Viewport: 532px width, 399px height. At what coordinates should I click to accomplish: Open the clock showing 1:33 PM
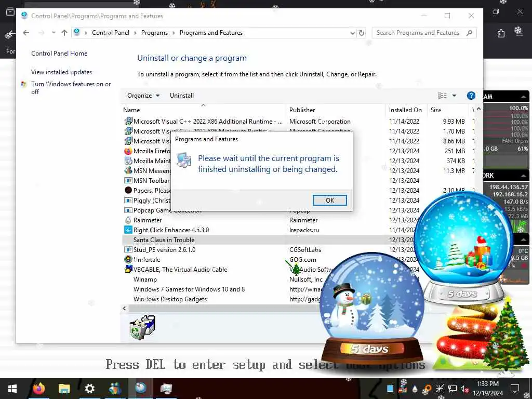(487, 389)
